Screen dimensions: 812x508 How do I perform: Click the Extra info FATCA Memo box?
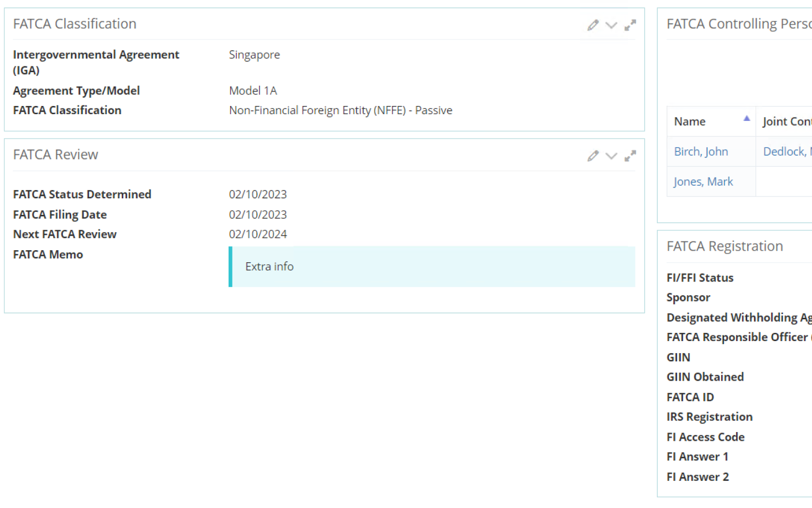click(432, 267)
